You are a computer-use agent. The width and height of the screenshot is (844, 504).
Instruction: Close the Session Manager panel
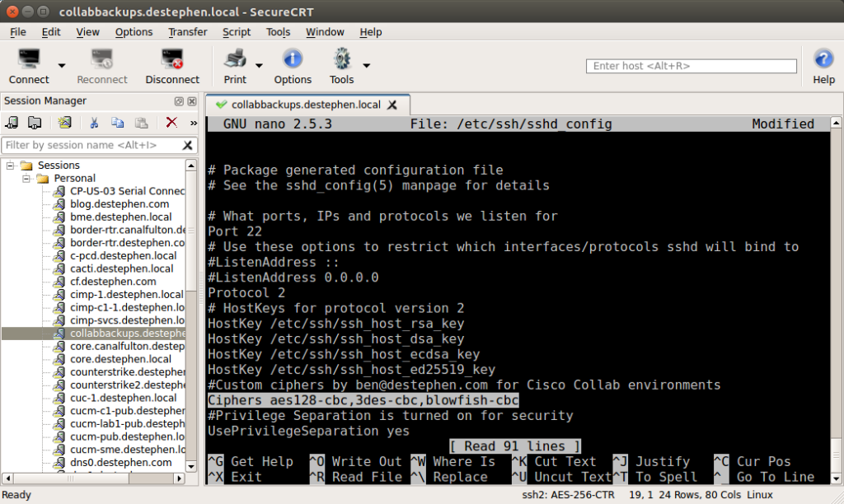coord(191,101)
